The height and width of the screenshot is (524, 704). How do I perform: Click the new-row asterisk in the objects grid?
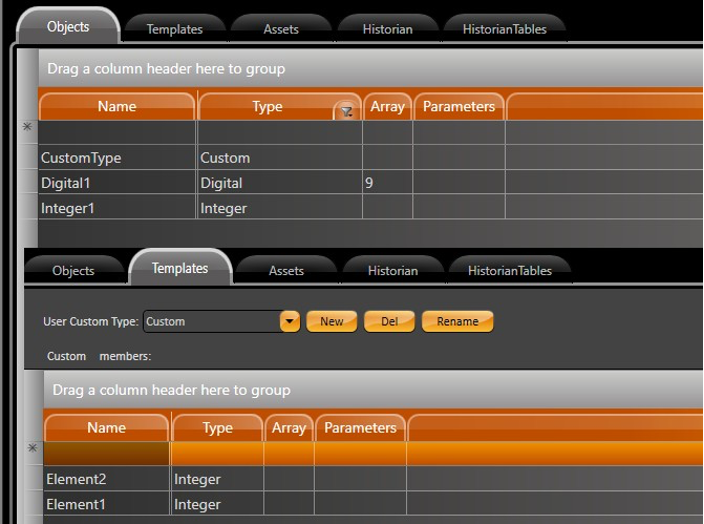tap(27, 128)
